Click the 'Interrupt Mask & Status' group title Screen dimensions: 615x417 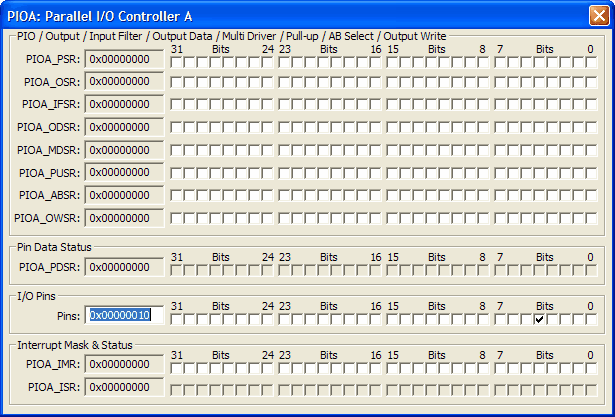pyautogui.click(x=75, y=345)
